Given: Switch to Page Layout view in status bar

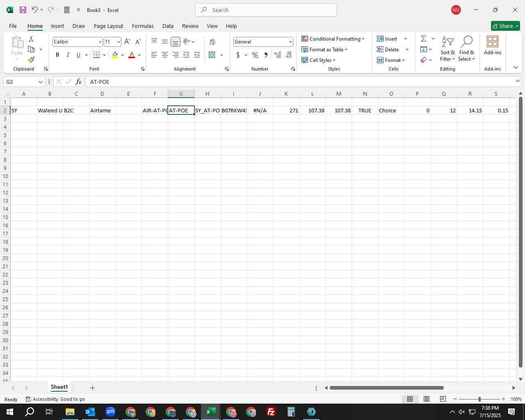Looking at the screenshot, I should coord(427,399).
